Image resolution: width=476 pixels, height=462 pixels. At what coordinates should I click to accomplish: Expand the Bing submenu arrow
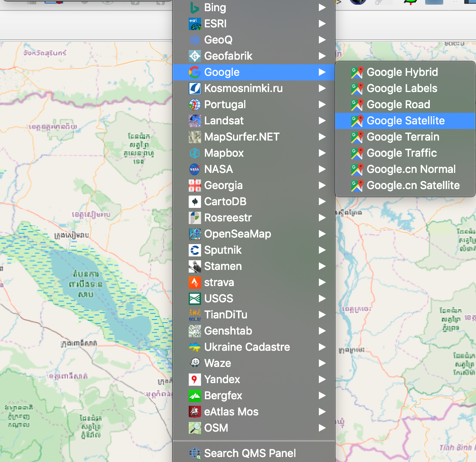click(x=322, y=8)
